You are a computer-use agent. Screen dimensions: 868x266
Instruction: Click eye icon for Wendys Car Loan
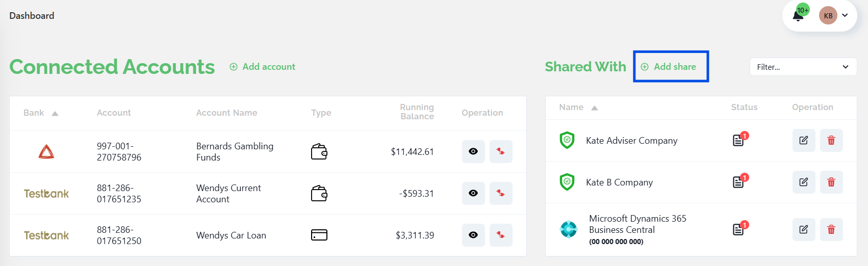point(473,235)
